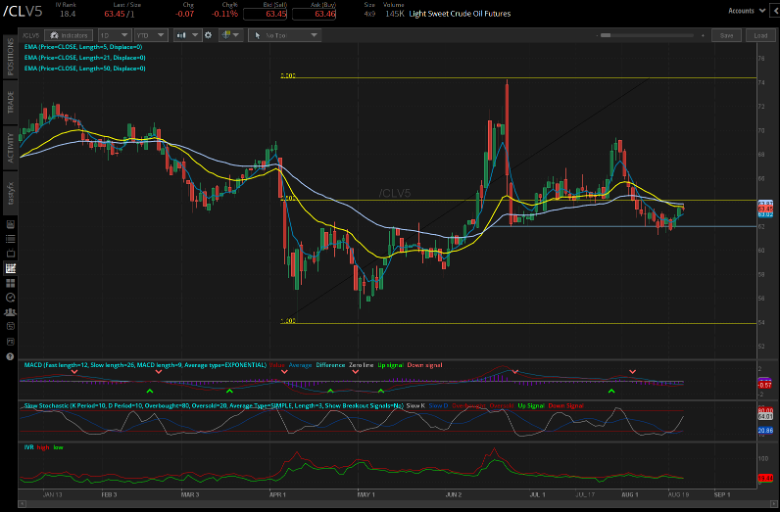Image resolution: width=780 pixels, height=515 pixels.
Task: Open the people follow sidebar icon
Action: coord(10,312)
